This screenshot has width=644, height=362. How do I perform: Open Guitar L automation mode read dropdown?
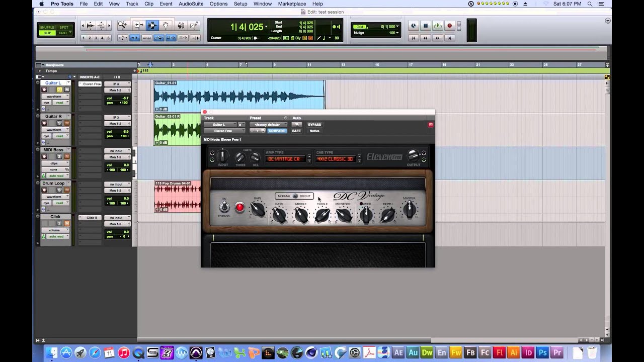pyautogui.click(x=61, y=103)
